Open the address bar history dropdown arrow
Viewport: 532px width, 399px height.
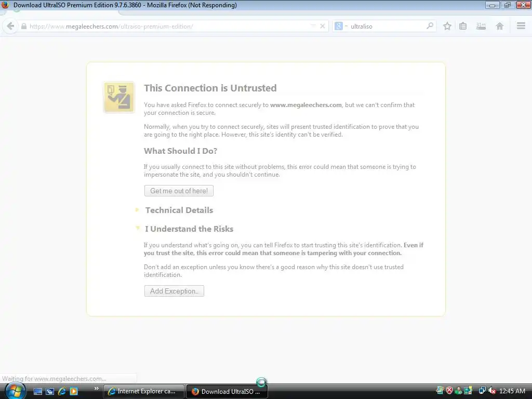[313, 26]
